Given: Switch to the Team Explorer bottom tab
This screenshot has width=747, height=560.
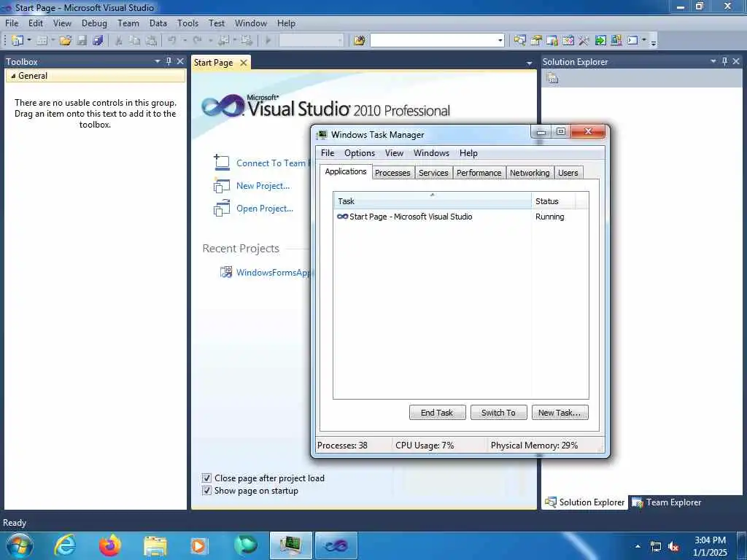Looking at the screenshot, I should [x=667, y=502].
